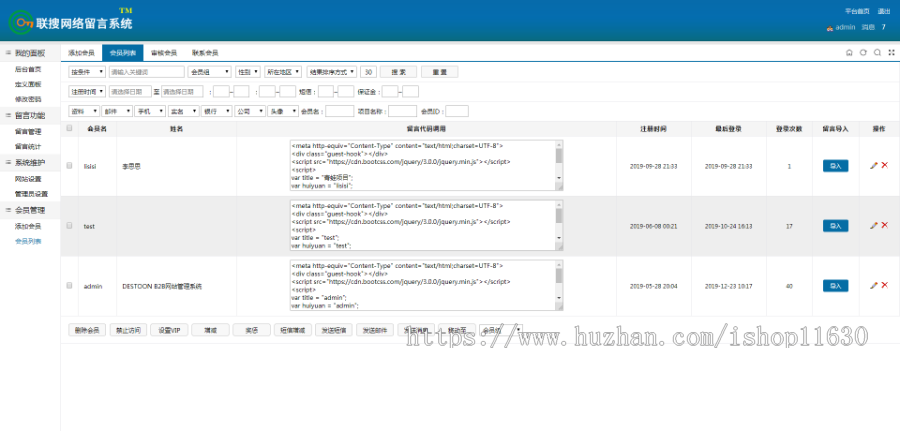Image resolution: width=900 pixels, height=431 pixels.
Task: Toggle fullscreen with the expand icon
Action: click(x=891, y=52)
